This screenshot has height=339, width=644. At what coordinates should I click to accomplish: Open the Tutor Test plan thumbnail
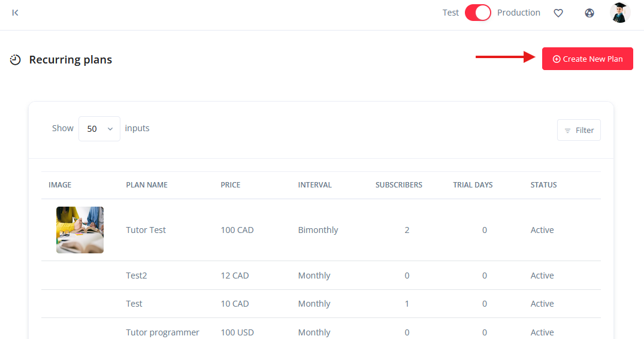(x=80, y=230)
